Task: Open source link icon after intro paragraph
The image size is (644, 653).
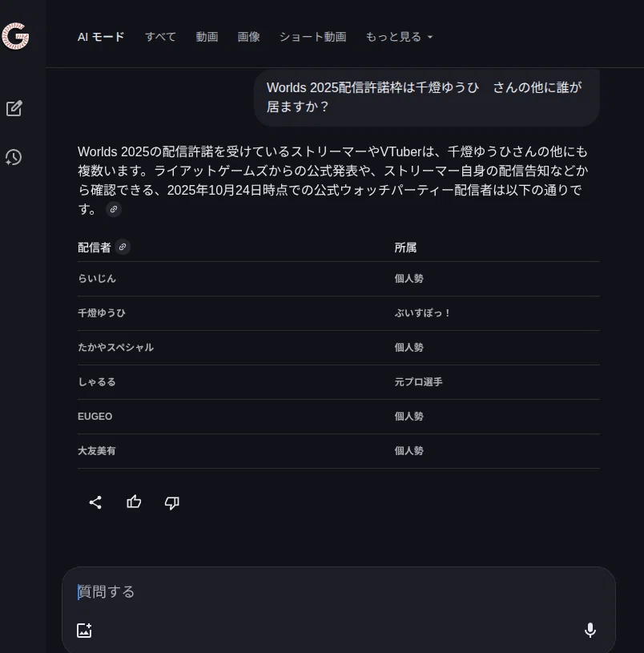Action: [x=114, y=209]
